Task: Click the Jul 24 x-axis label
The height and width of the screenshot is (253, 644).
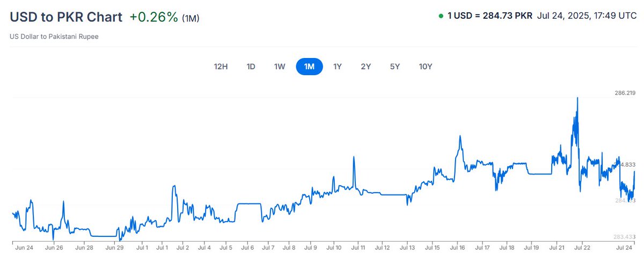Action: 624,248
